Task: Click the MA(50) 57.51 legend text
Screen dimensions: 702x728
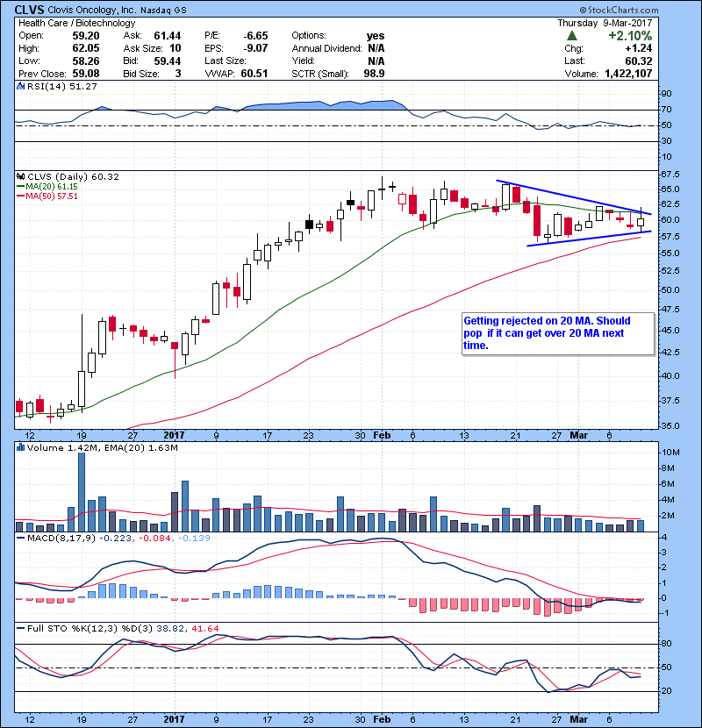Action: point(52,196)
